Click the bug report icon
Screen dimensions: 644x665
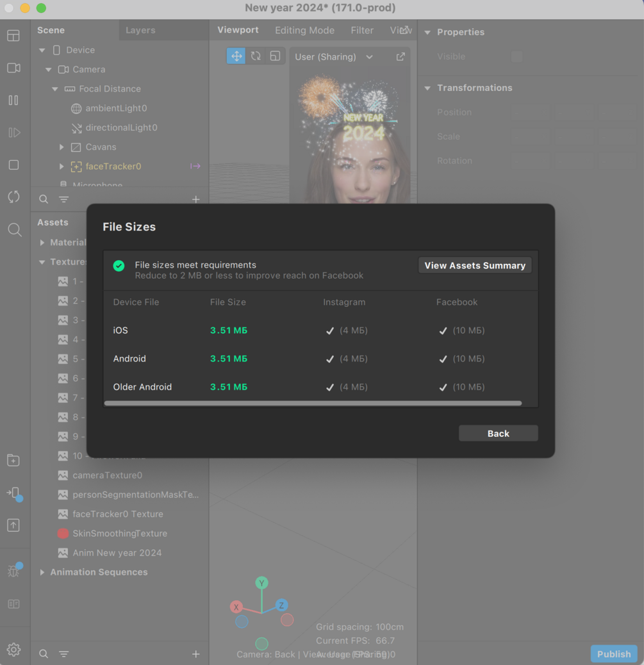tap(15, 570)
